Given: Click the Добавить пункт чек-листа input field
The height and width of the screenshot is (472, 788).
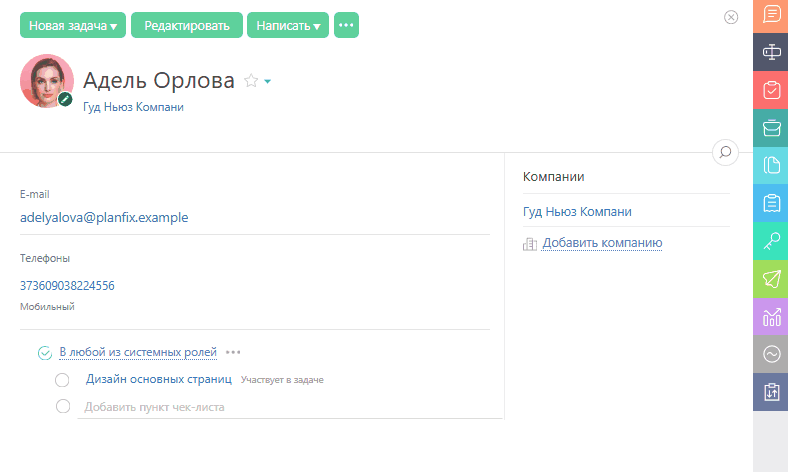Looking at the screenshot, I should 290,407.
